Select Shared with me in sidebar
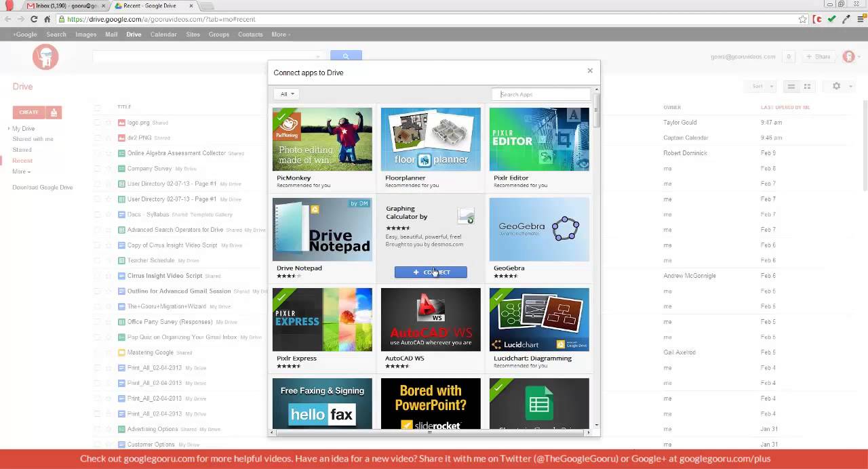868x469 pixels. coord(33,139)
